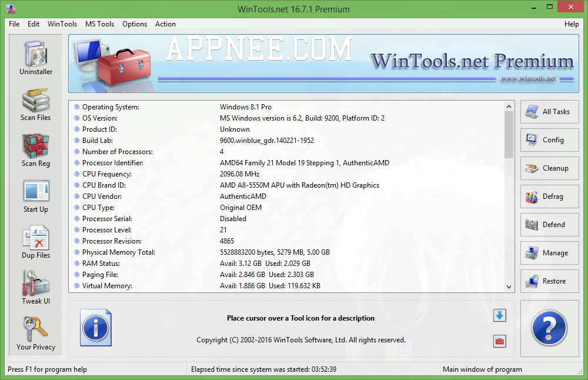Open the Uninstaller tool

36,58
